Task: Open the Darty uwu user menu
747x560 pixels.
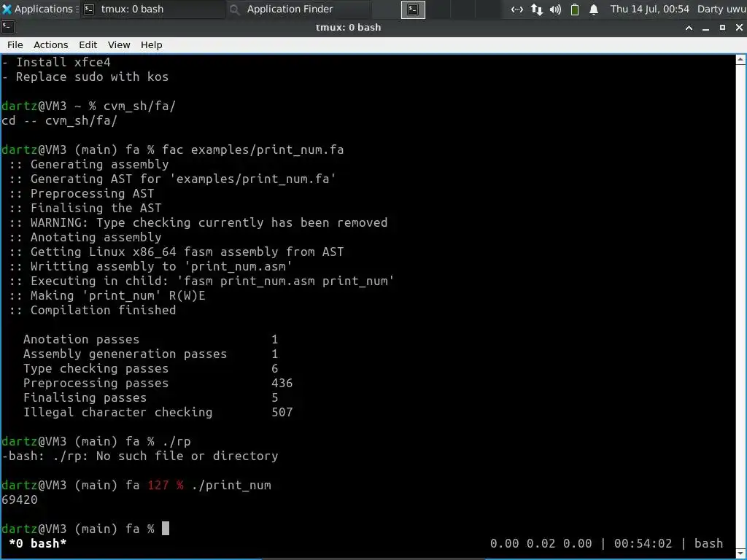Action: (721, 9)
